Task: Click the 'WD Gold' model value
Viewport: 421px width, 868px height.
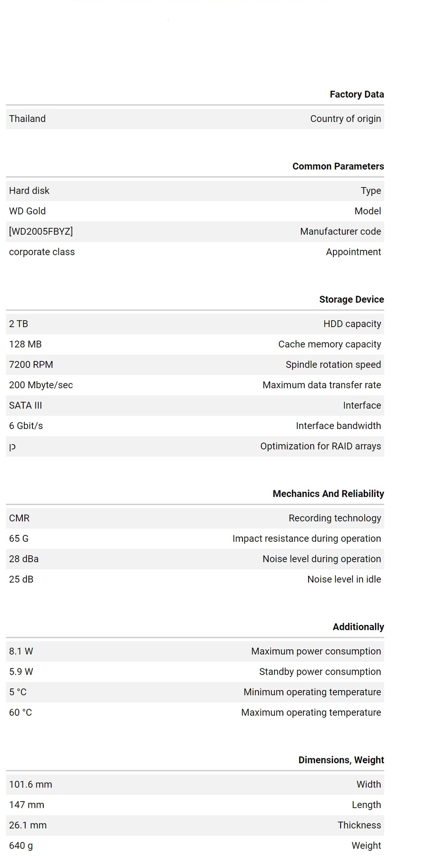Action: (27, 211)
